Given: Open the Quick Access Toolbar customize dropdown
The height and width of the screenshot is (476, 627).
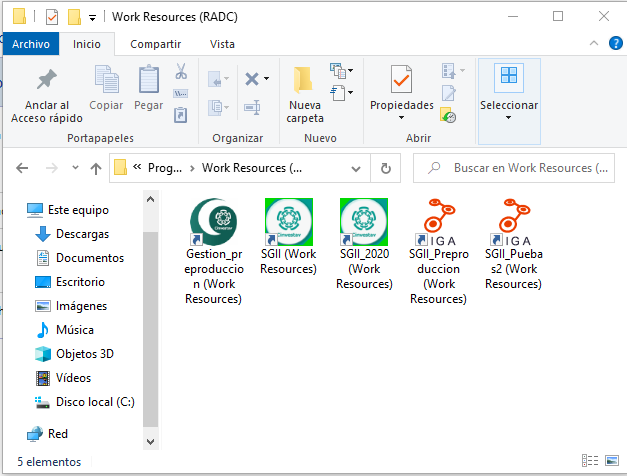Looking at the screenshot, I should coord(93,17).
